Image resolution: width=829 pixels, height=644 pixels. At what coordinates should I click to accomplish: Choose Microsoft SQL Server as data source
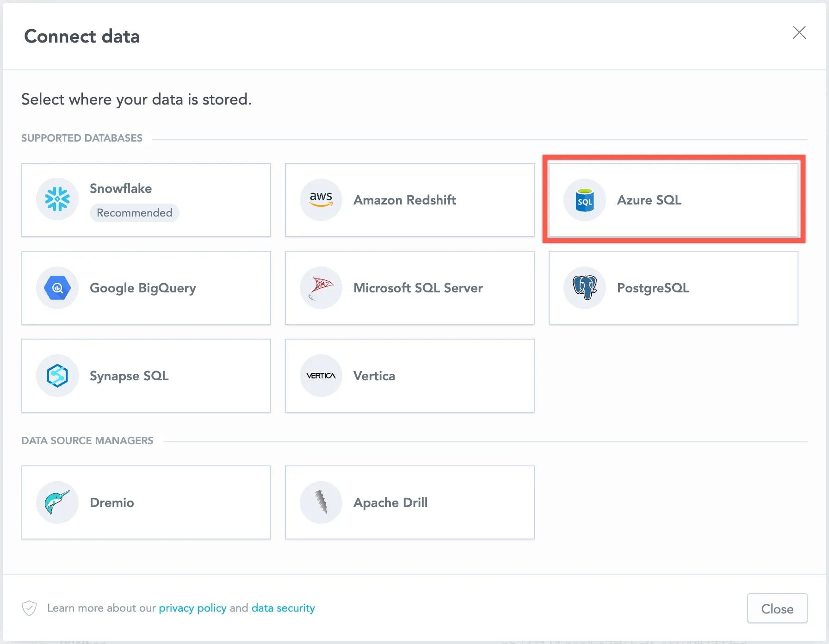coord(409,287)
